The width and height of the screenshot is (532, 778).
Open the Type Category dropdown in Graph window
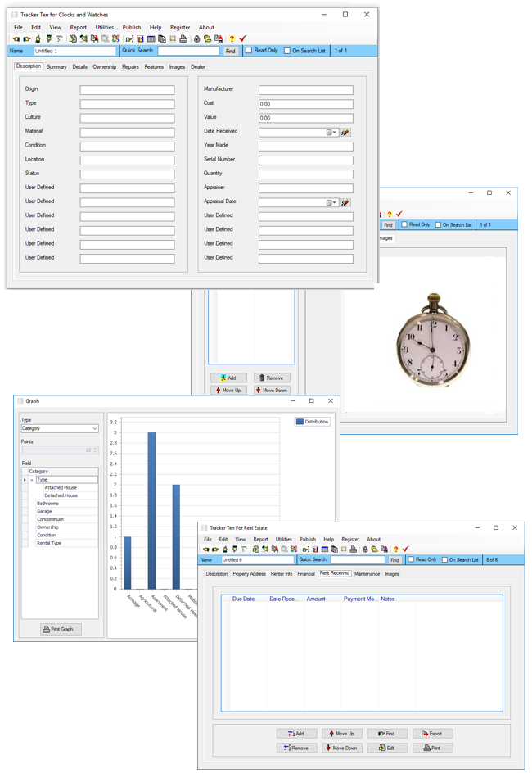tap(95, 428)
